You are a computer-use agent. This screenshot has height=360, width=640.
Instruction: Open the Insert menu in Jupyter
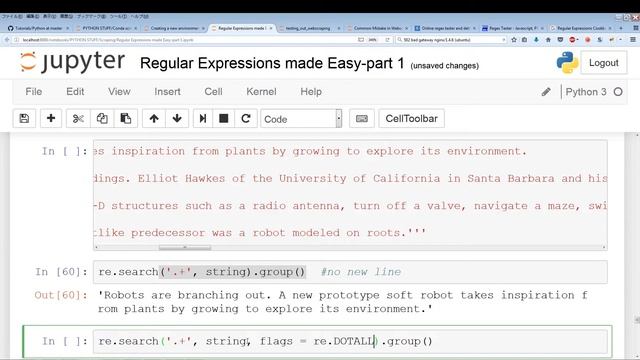(x=167, y=92)
